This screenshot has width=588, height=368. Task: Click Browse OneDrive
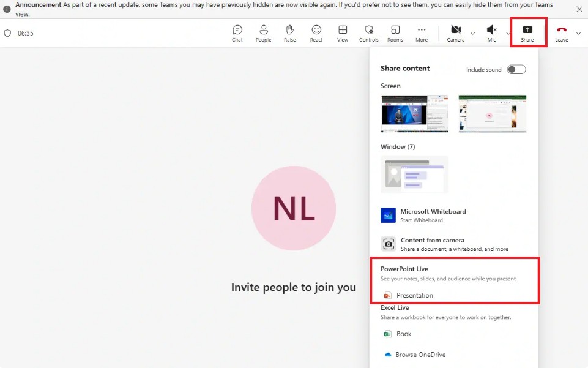[420, 355]
